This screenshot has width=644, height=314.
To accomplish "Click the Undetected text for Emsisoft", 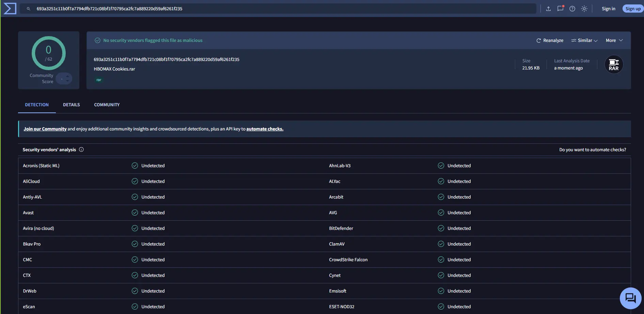I will tap(459, 291).
